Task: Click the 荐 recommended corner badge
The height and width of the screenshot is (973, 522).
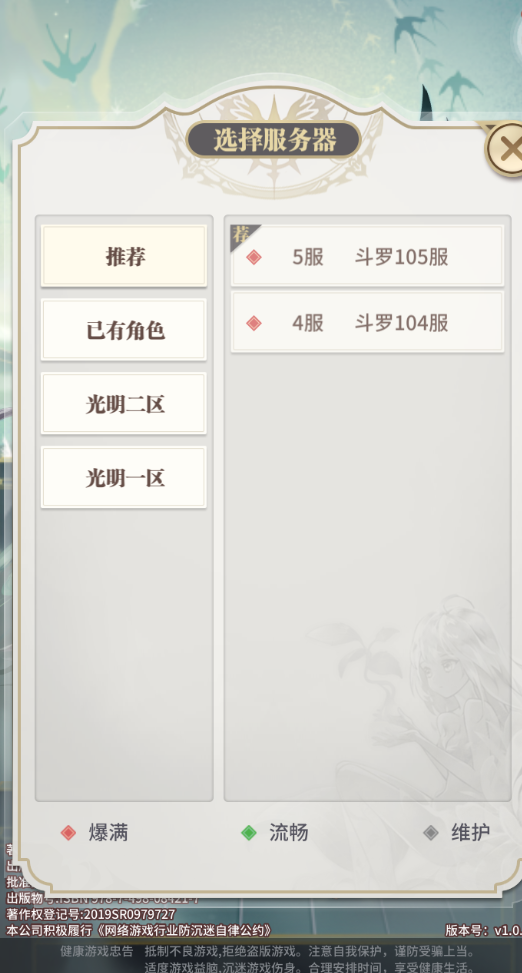Action: click(x=242, y=235)
